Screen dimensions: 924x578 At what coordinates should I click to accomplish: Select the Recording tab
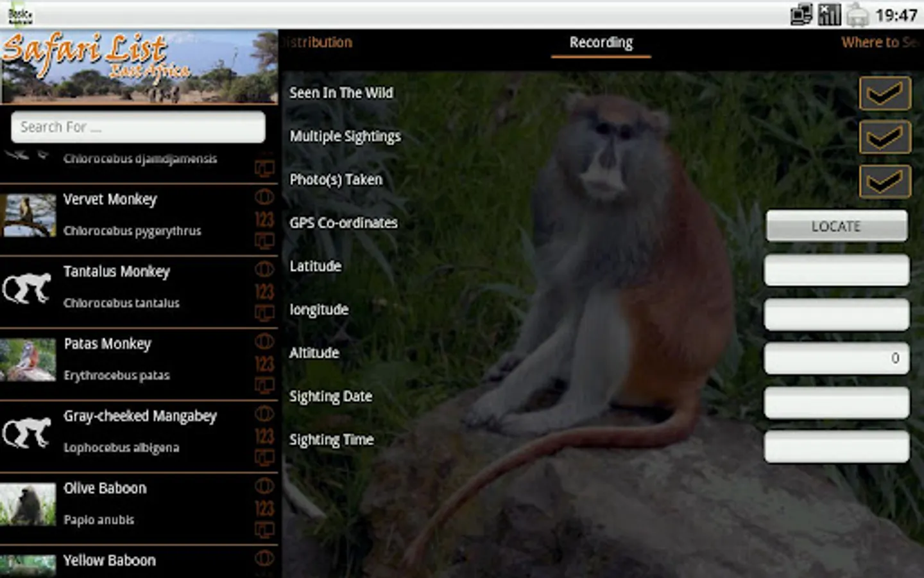(601, 43)
